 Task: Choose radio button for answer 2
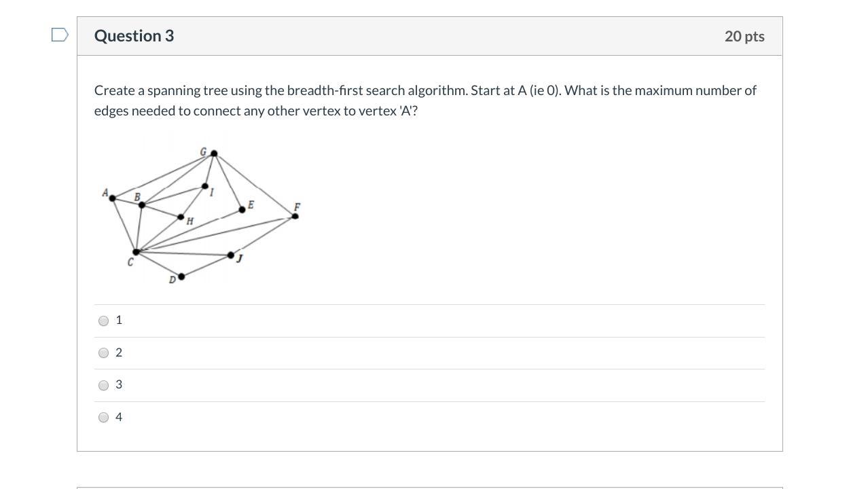pos(103,352)
